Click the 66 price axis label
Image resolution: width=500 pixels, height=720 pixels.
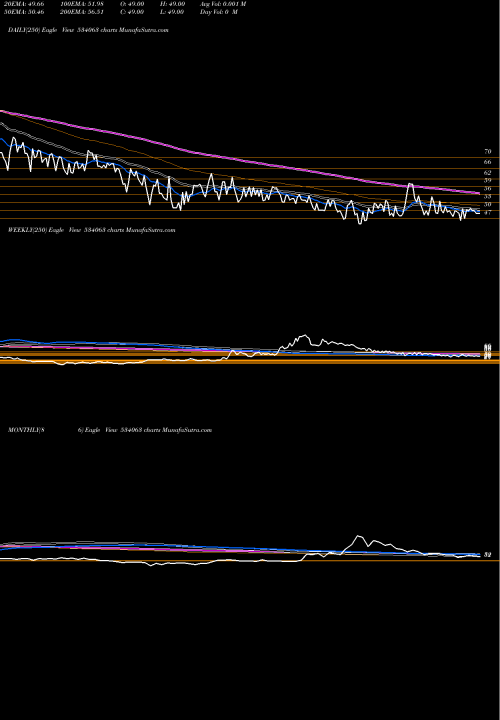[x=488, y=162]
